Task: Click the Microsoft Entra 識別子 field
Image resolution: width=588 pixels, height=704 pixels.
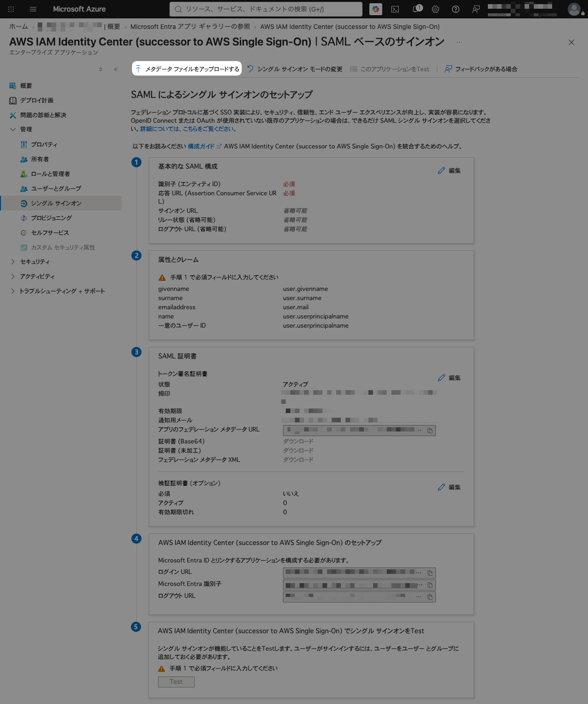Action: tap(359, 585)
